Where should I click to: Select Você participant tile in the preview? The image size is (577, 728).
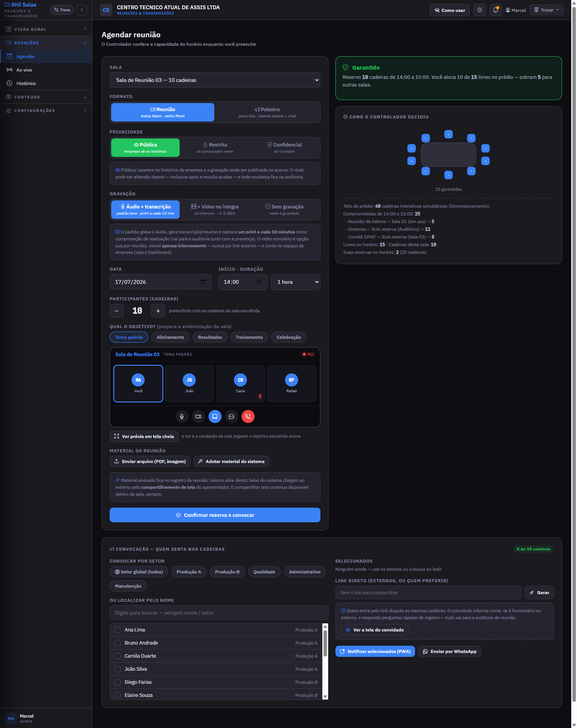[x=138, y=383]
